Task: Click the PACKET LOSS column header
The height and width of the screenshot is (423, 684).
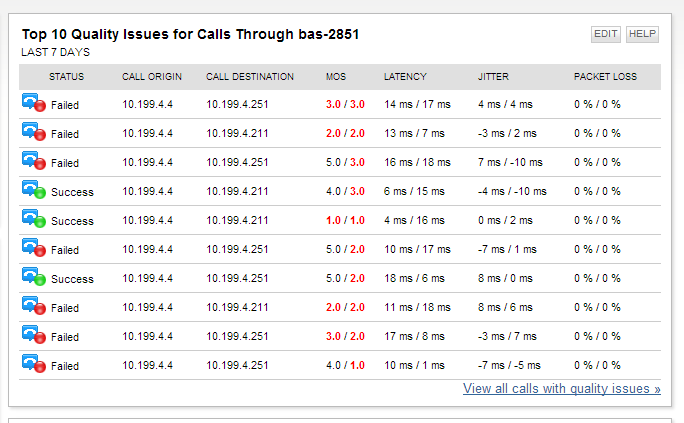Action: [x=605, y=77]
